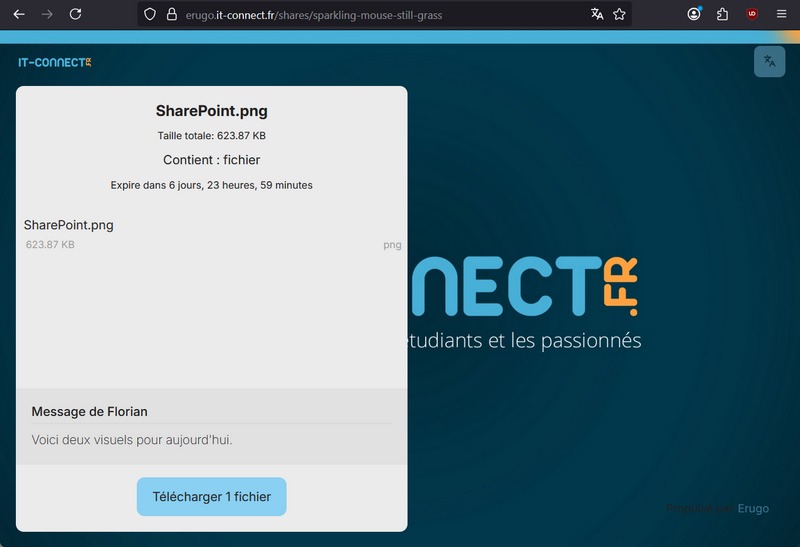This screenshot has height=547, width=800.
Task: Reload the current page
Action: pyautogui.click(x=76, y=14)
